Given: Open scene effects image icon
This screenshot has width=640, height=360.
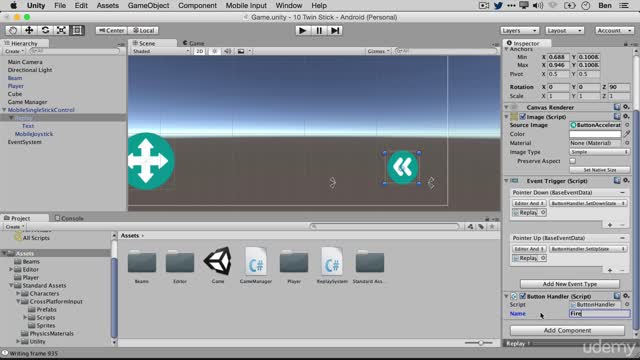Looking at the screenshot, I should [241, 51].
